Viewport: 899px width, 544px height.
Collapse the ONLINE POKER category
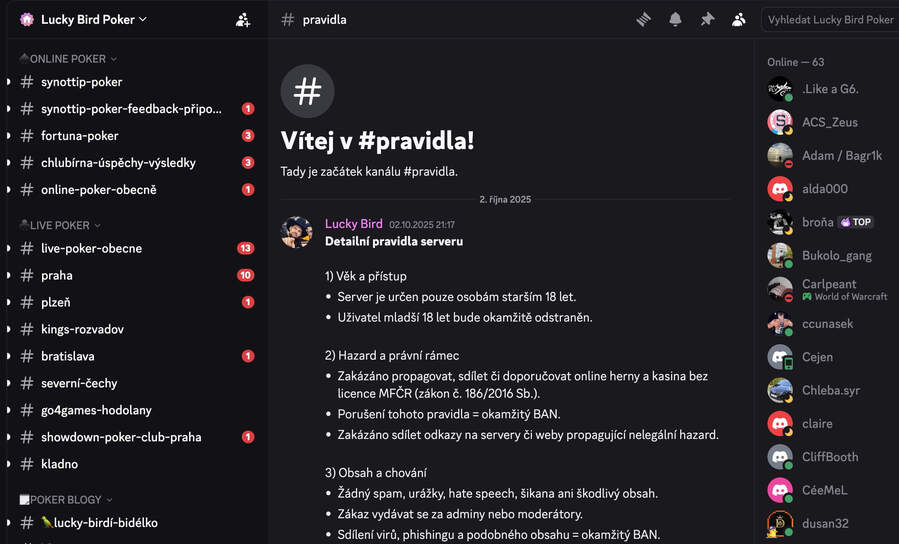(68, 59)
